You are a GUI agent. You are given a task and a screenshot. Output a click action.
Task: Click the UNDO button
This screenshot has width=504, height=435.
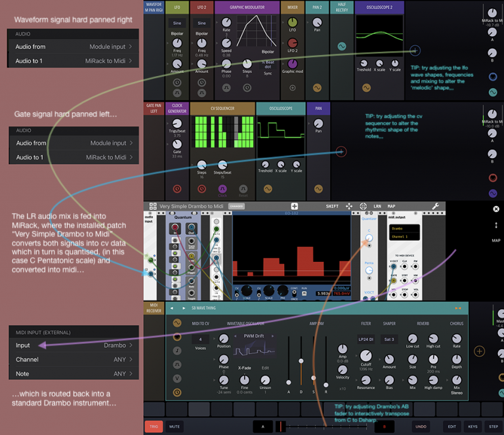[x=421, y=426]
